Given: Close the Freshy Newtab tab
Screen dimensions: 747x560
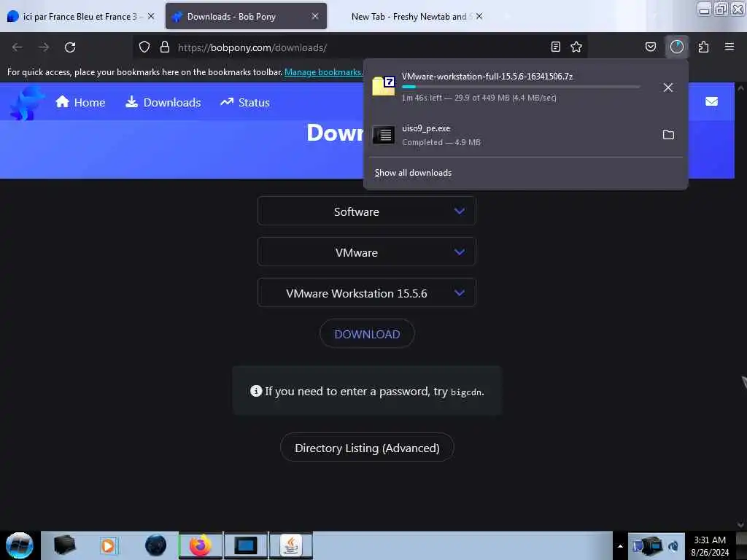Looking at the screenshot, I should tap(479, 16).
